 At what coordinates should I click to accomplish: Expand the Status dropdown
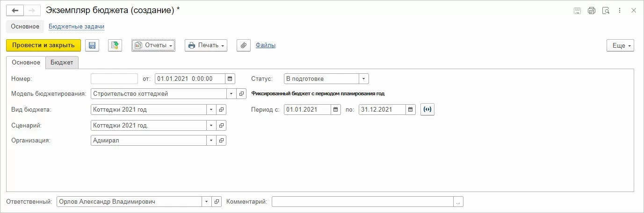(364, 79)
